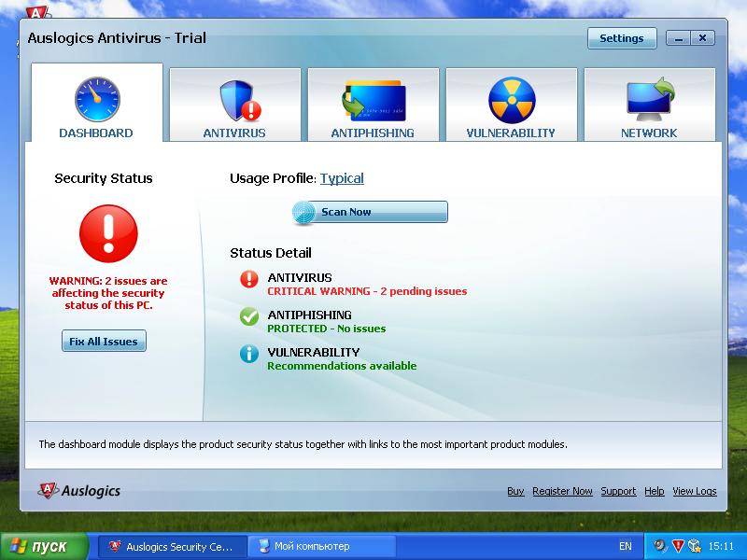This screenshot has height=560, width=747.
Task: Click the Network monitor icon
Action: (x=650, y=100)
